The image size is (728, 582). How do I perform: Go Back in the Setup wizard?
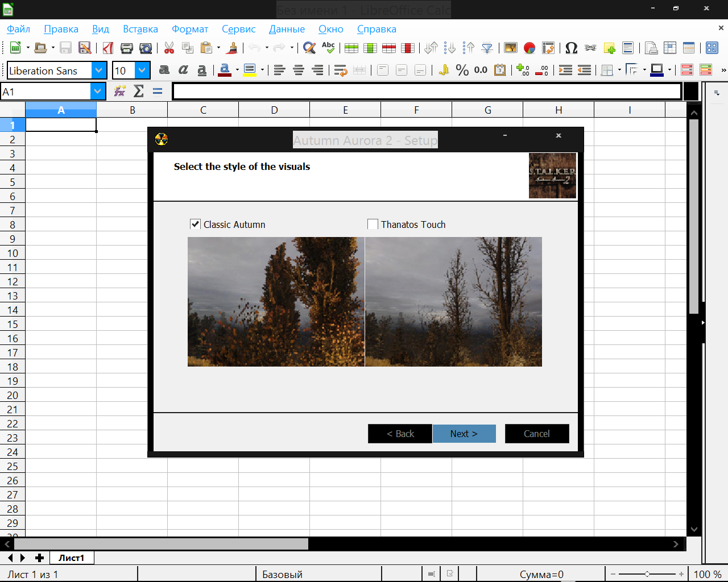click(400, 434)
